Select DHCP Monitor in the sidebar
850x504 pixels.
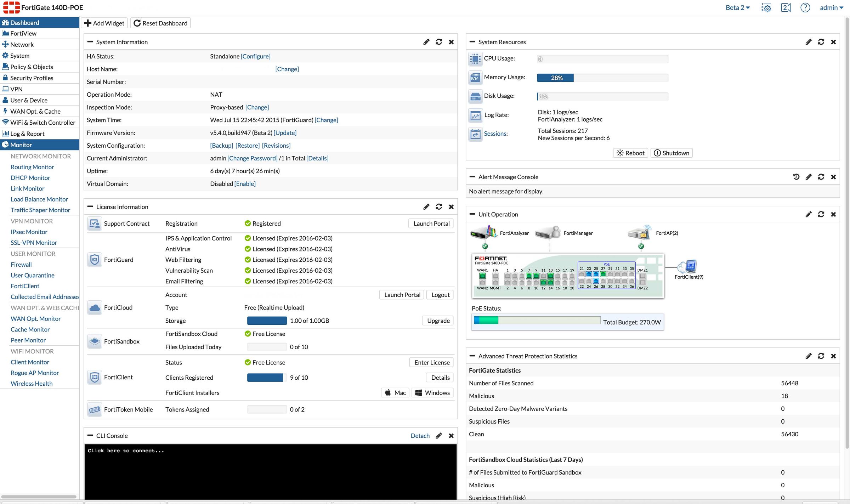(x=30, y=178)
